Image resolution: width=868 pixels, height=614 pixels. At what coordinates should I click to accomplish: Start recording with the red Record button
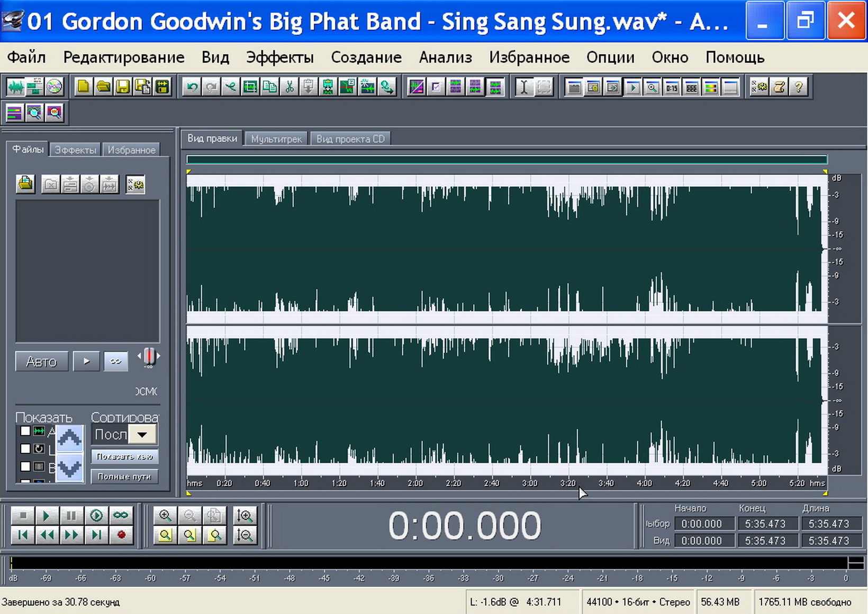point(121,535)
